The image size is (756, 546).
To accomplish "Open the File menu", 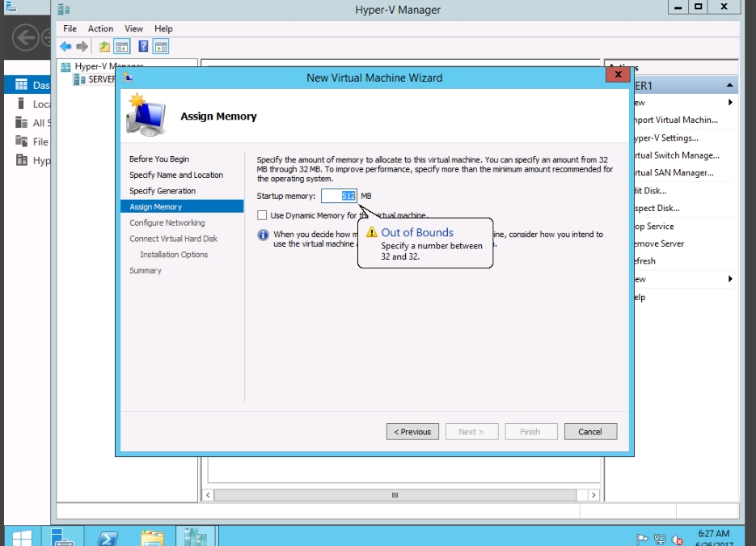I will (70, 28).
